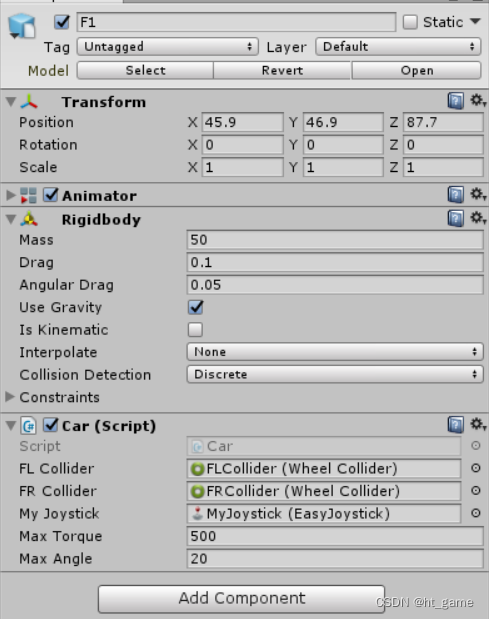Screen dimensions: 489x619
Task: Open the Static flags dropdown arrow
Action: 475,21
